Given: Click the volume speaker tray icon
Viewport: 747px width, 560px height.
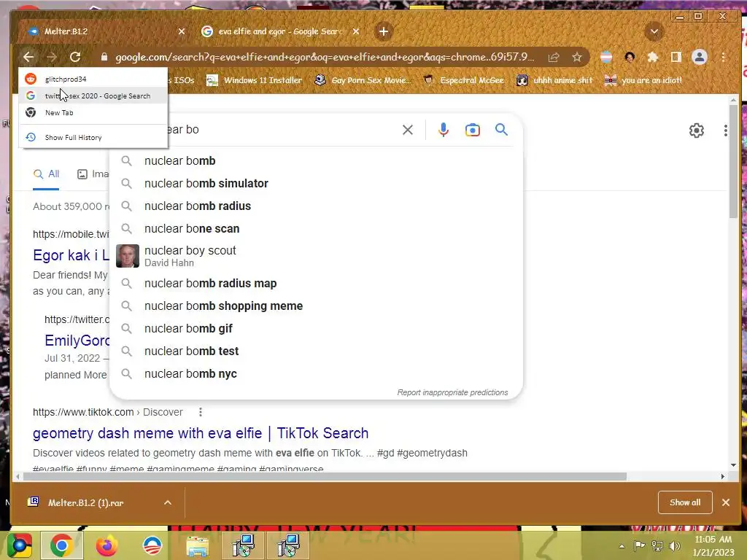Looking at the screenshot, I should (674, 546).
